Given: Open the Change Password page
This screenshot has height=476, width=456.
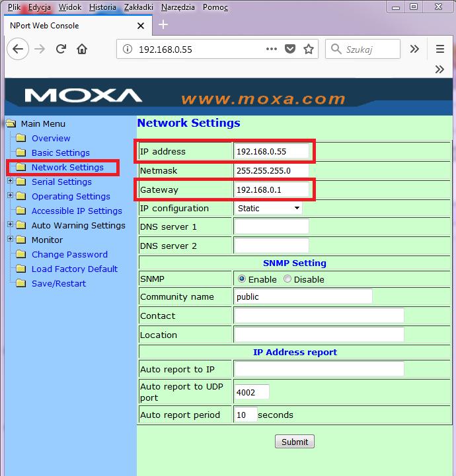Looking at the screenshot, I should (69, 254).
